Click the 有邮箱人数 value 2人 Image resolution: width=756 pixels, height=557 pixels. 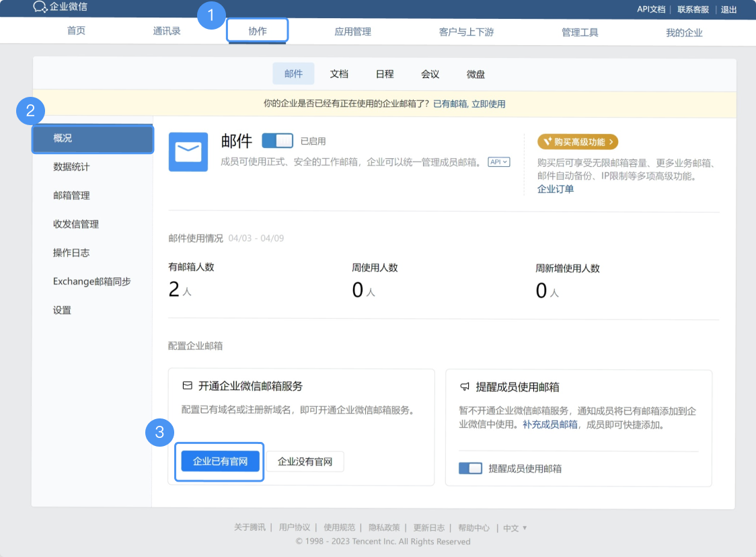click(x=180, y=289)
